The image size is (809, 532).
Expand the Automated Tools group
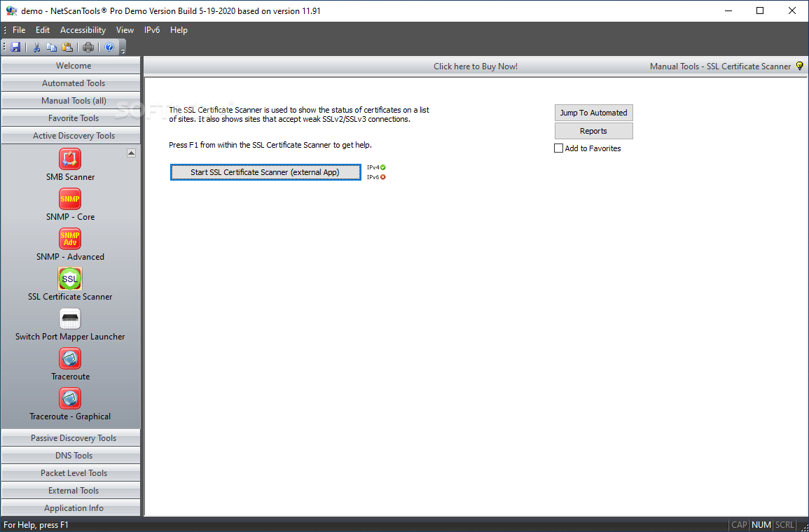71,83
